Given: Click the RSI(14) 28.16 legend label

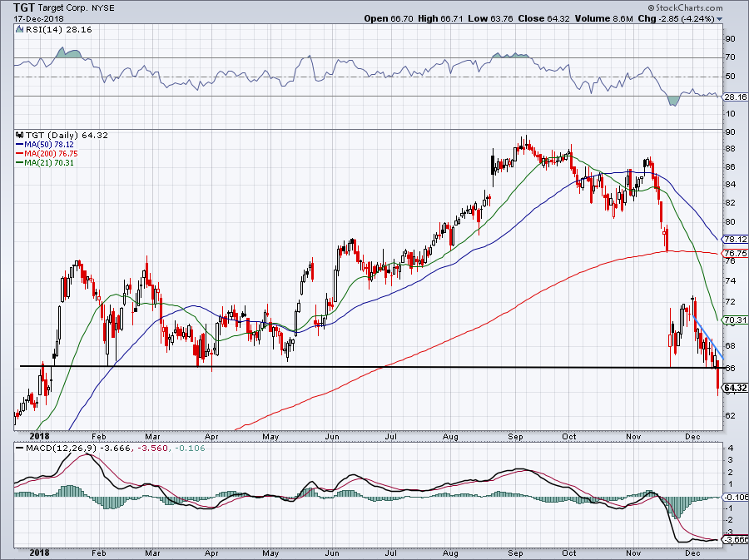Looking at the screenshot, I should [x=58, y=29].
